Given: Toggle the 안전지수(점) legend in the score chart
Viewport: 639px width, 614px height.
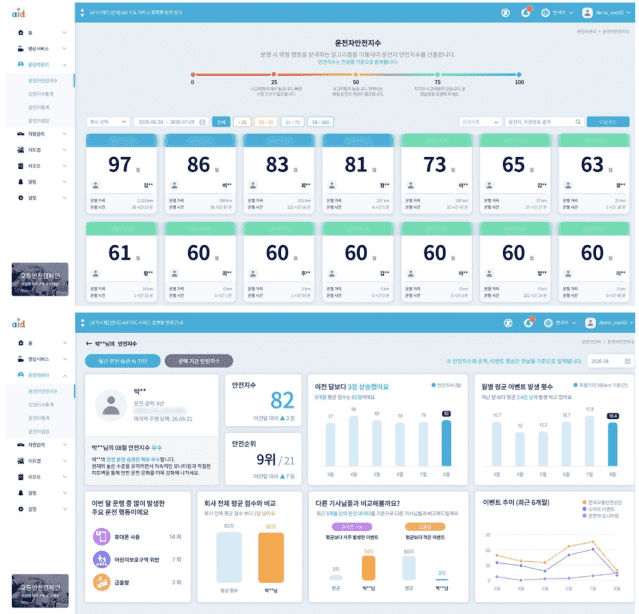Looking at the screenshot, I should click(x=446, y=385).
